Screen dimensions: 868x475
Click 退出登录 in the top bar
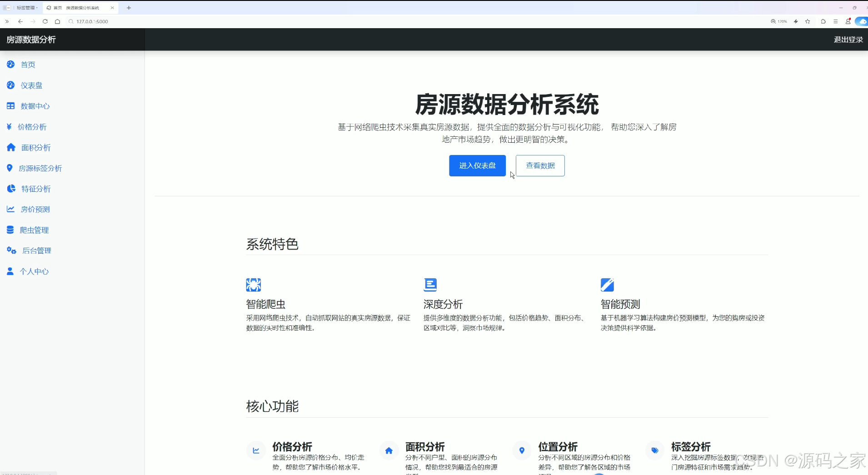pyautogui.click(x=848, y=40)
